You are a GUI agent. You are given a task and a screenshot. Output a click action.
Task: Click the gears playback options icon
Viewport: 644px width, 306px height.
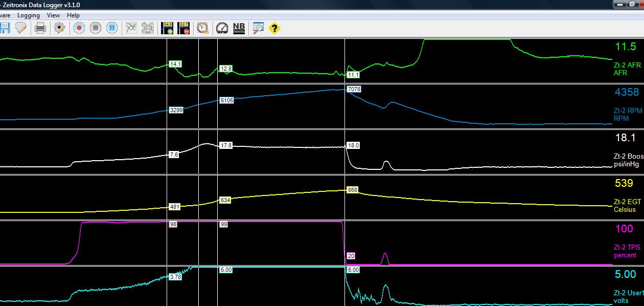(x=147, y=28)
